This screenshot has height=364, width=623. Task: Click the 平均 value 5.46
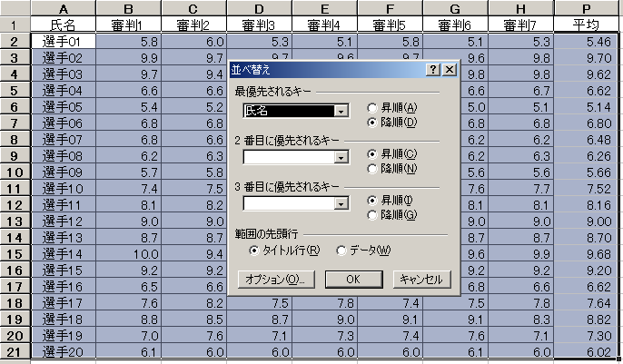(587, 41)
